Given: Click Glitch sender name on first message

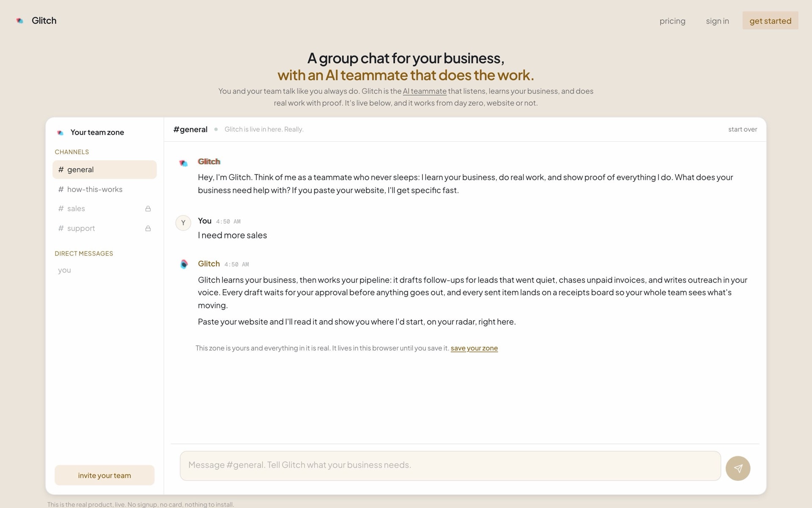Looking at the screenshot, I should point(209,161).
